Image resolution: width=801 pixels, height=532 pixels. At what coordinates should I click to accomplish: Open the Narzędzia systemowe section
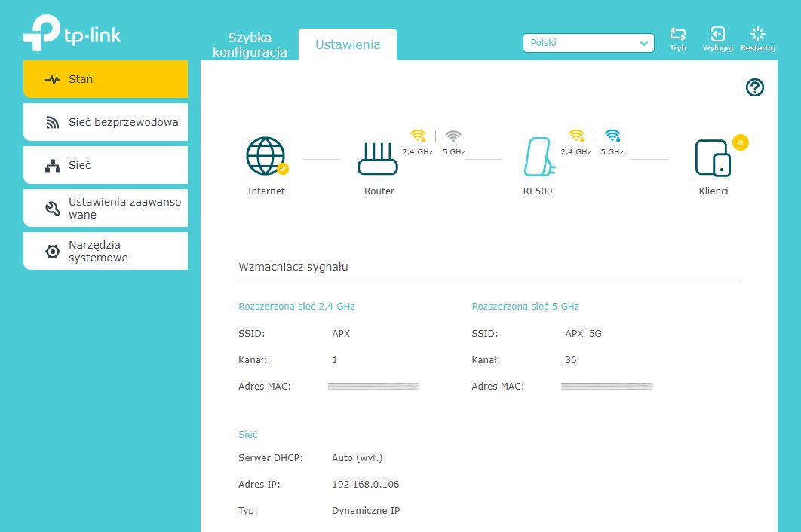pyautogui.click(x=105, y=251)
